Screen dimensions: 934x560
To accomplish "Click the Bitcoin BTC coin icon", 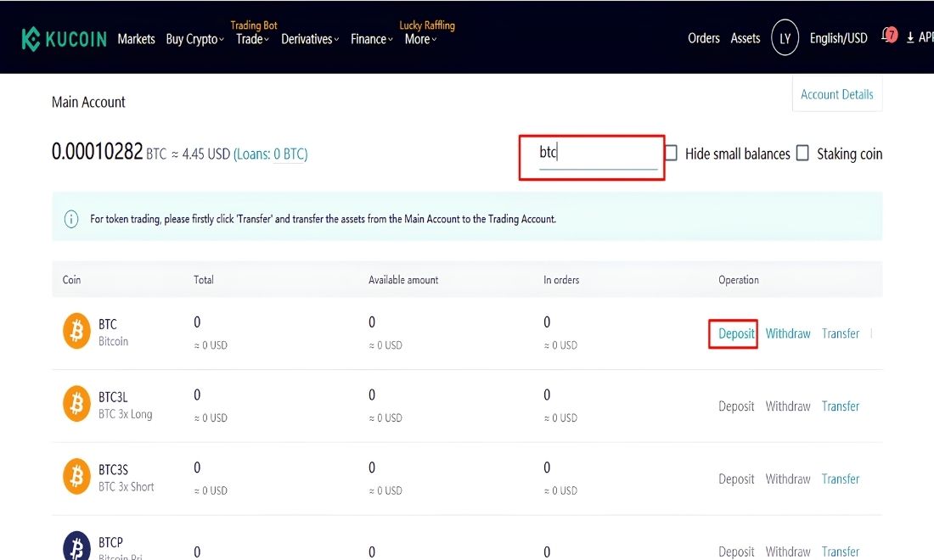I will pyautogui.click(x=76, y=330).
